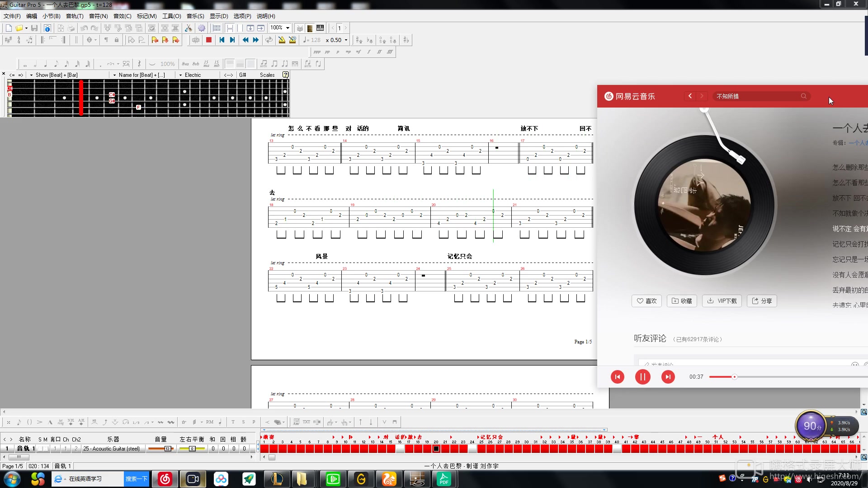Select the eighth note duration
The width and height of the screenshot is (868, 488).
pyautogui.click(x=56, y=64)
